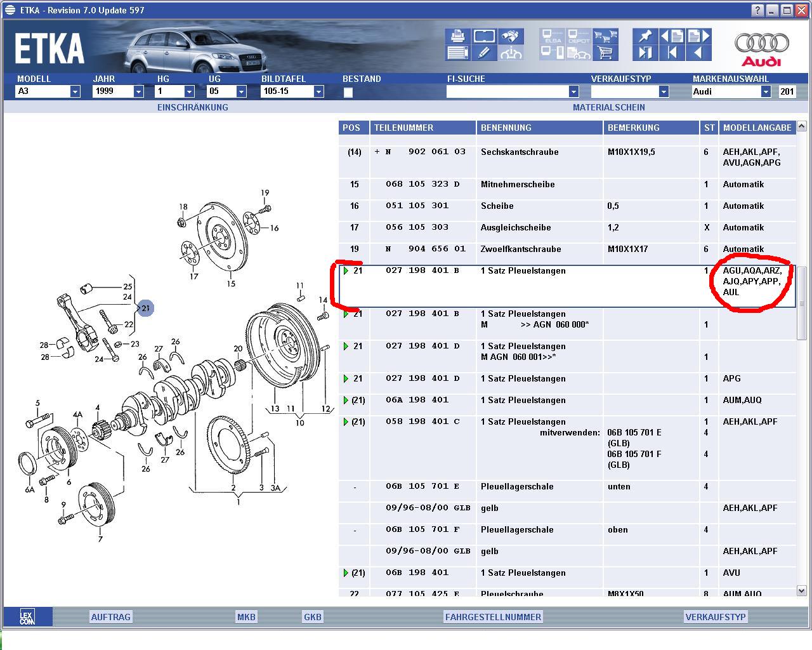This screenshot has height=650, width=812.
Task: Open the UG dropdown showing 05
Action: [x=241, y=91]
